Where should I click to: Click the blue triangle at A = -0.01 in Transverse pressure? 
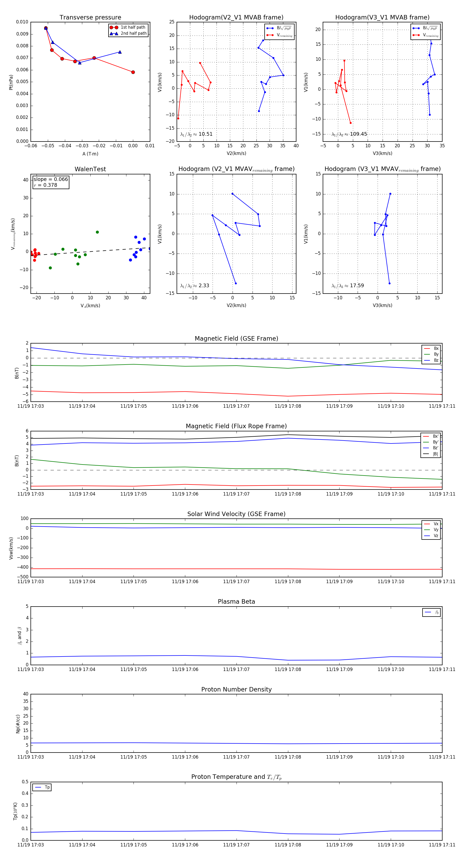tap(120, 52)
